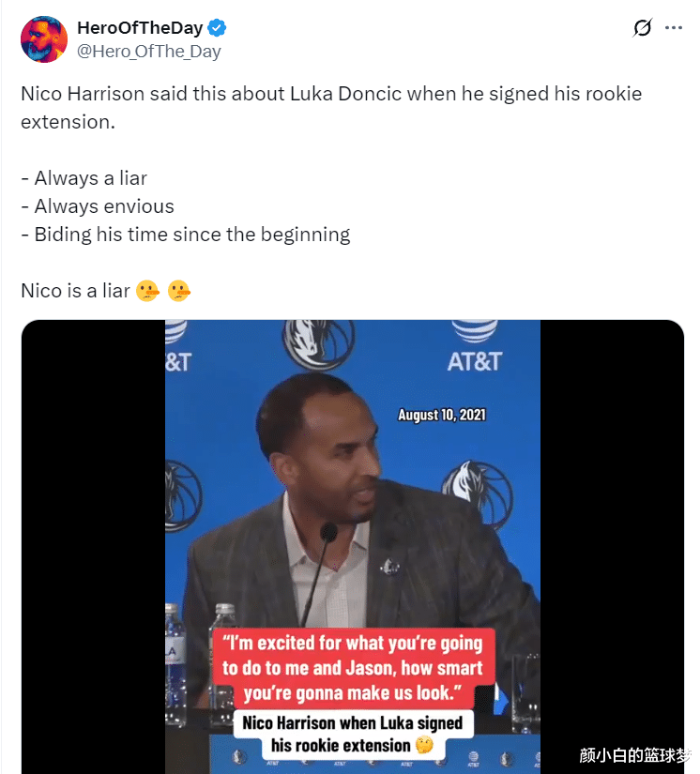Play the Nico Harrison press conference video
Viewport: 700px width, 774px height.
point(353,546)
